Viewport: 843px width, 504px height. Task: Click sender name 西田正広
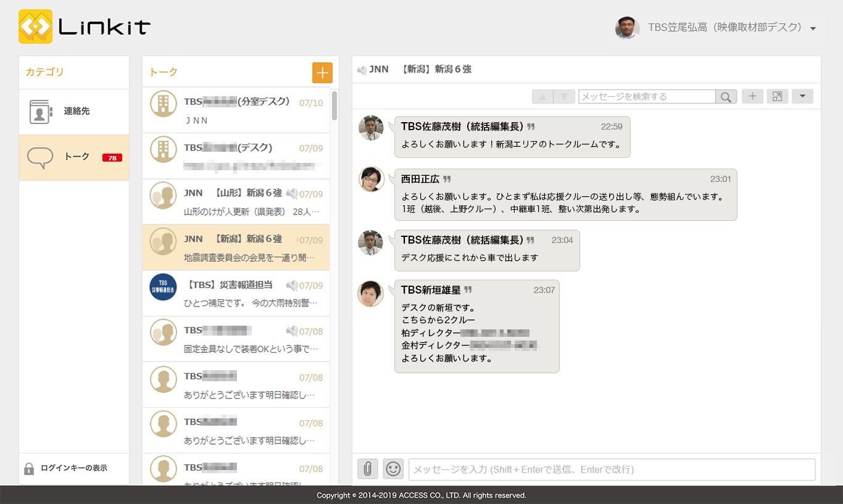(x=420, y=180)
